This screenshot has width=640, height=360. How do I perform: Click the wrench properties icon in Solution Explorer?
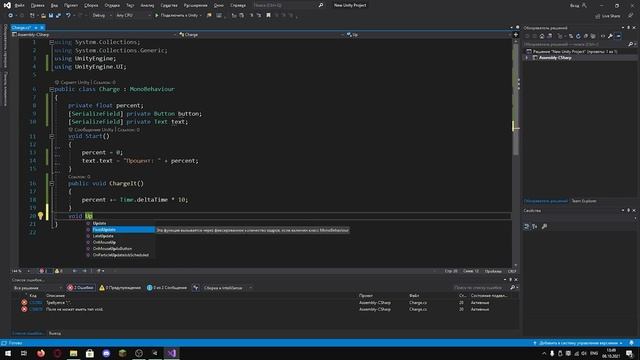point(610,36)
